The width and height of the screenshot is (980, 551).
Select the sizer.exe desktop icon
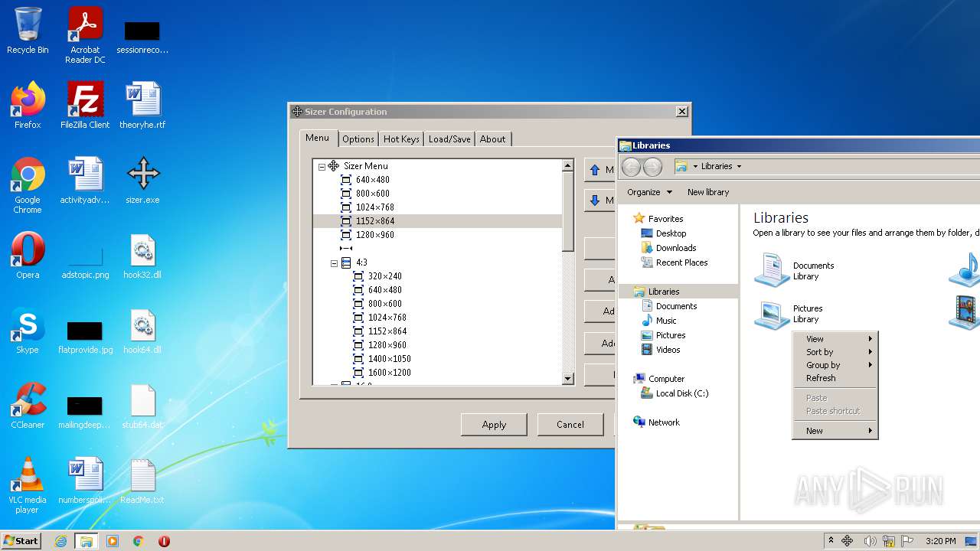(x=142, y=181)
